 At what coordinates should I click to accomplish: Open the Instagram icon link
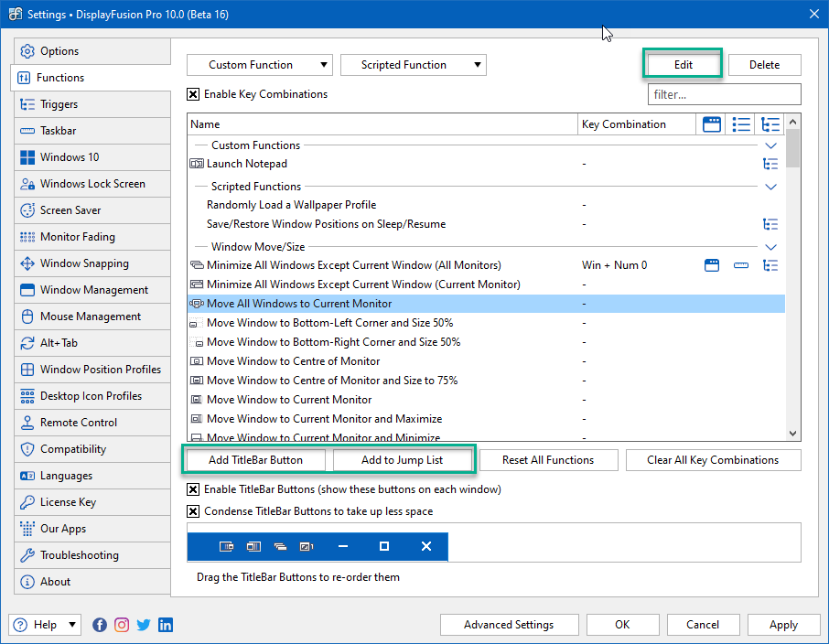pyautogui.click(x=122, y=625)
